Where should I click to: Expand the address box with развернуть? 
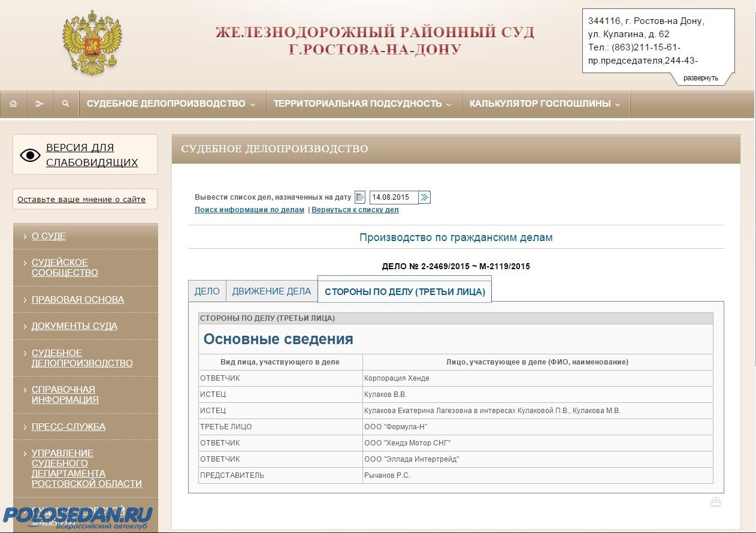(700, 78)
